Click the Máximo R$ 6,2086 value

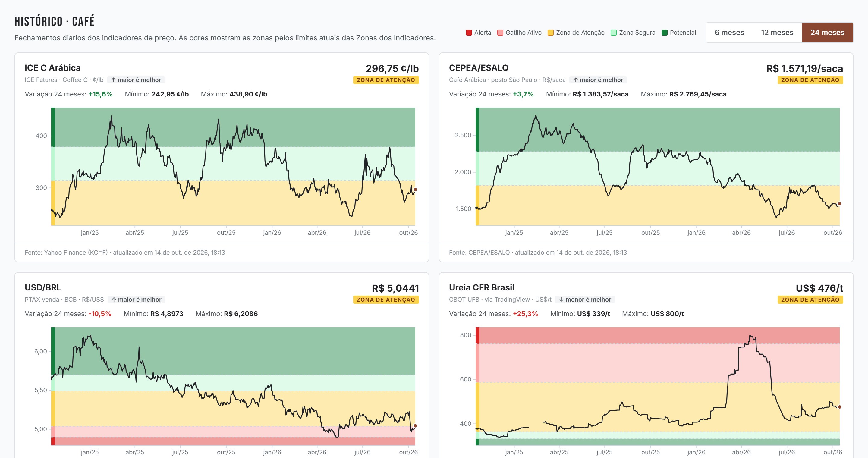point(241,314)
